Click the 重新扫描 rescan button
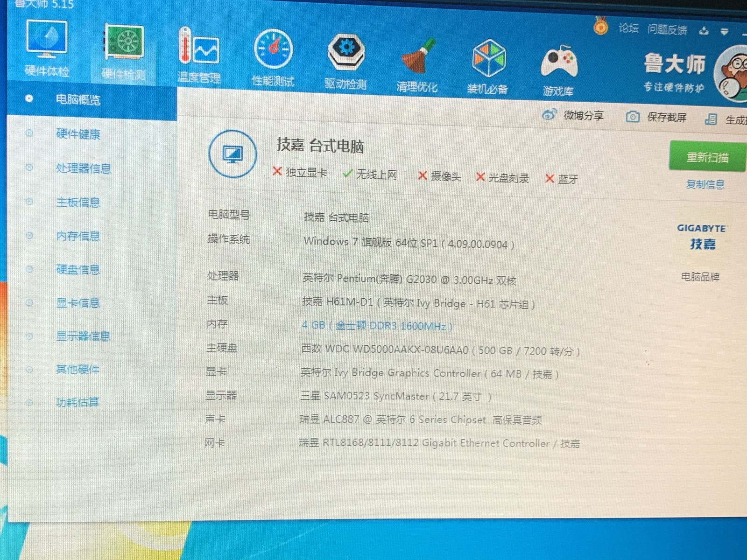The height and width of the screenshot is (560, 747). tap(707, 157)
